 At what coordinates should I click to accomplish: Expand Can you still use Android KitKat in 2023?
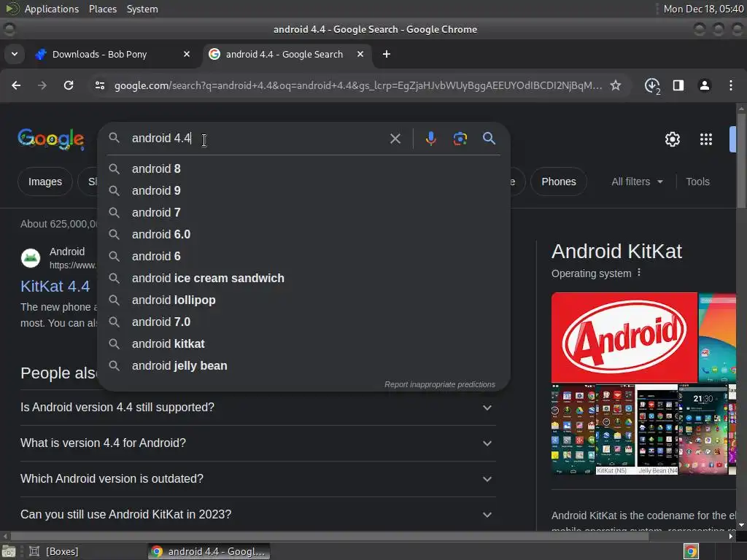258,515
